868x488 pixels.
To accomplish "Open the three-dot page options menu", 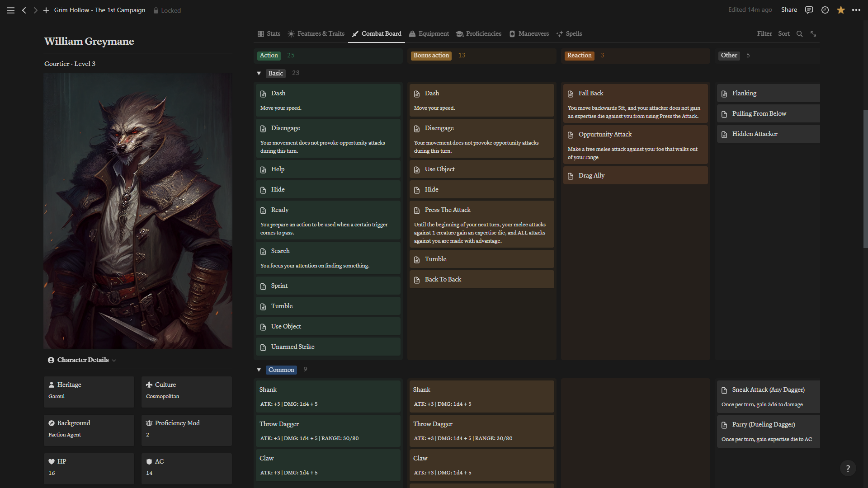I will (x=856, y=10).
